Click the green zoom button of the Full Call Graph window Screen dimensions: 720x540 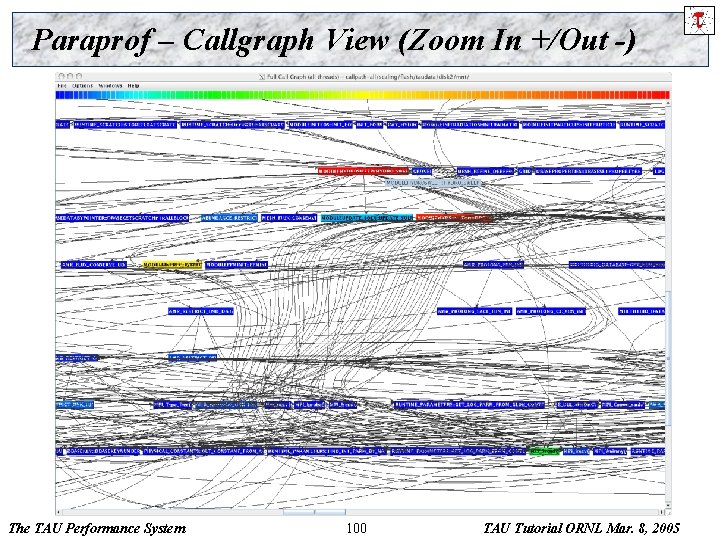79,76
